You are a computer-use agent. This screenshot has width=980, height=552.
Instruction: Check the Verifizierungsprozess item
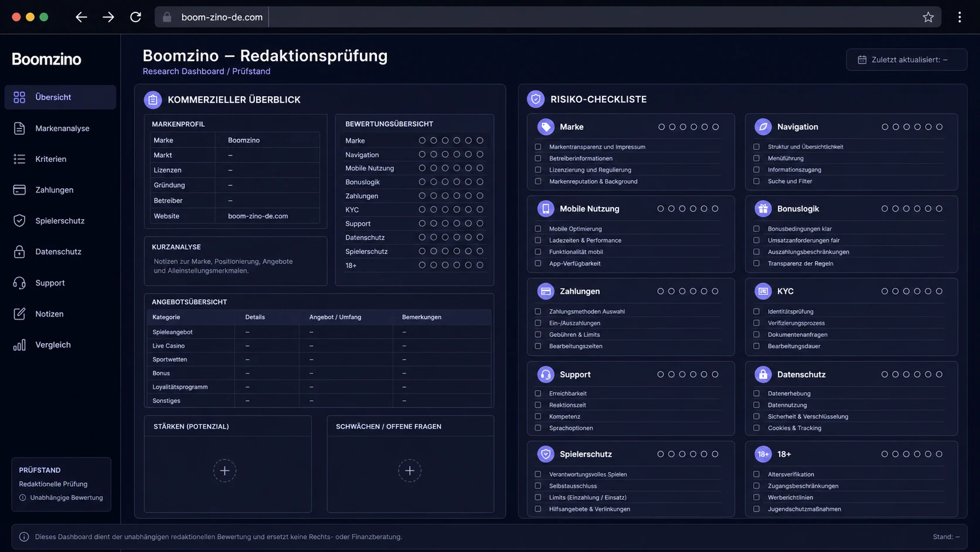[x=756, y=323]
